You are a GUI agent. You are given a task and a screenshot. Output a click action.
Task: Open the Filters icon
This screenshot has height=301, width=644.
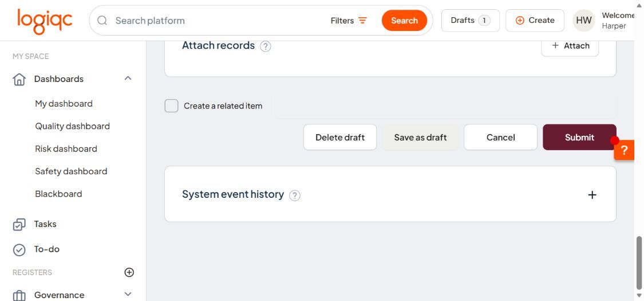click(x=362, y=21)
